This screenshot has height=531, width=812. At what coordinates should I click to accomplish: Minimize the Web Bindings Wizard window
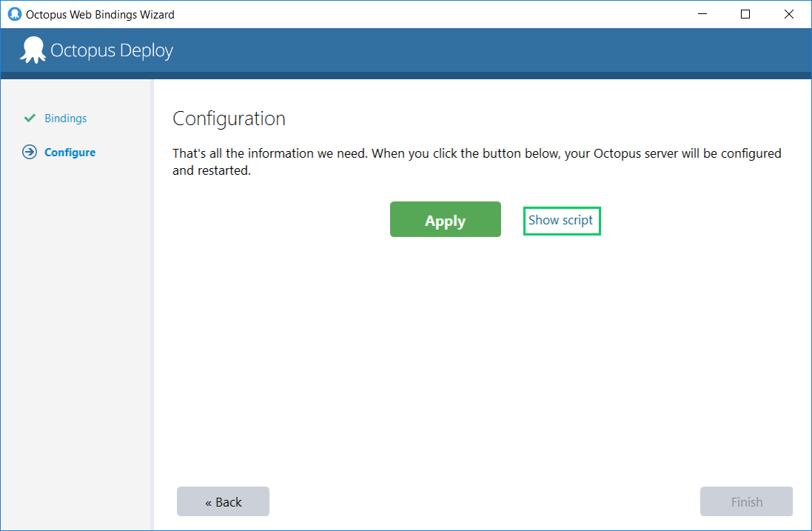[x=702, y=14]
